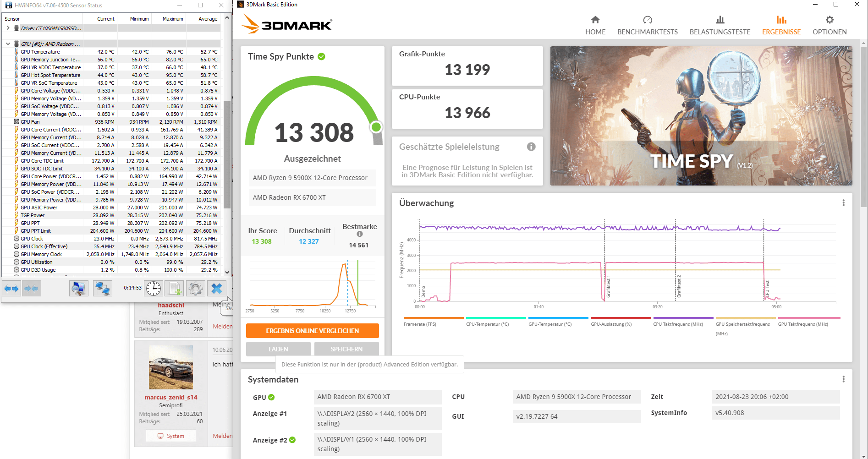
Task: Click the Grafik-Punkte score 13 199
Action: pos(467,70)
